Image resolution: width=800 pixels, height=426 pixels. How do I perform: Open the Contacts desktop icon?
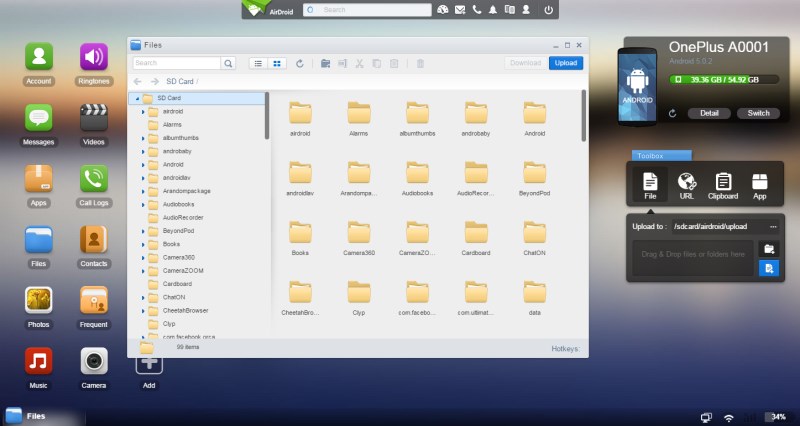pos(94,239)
